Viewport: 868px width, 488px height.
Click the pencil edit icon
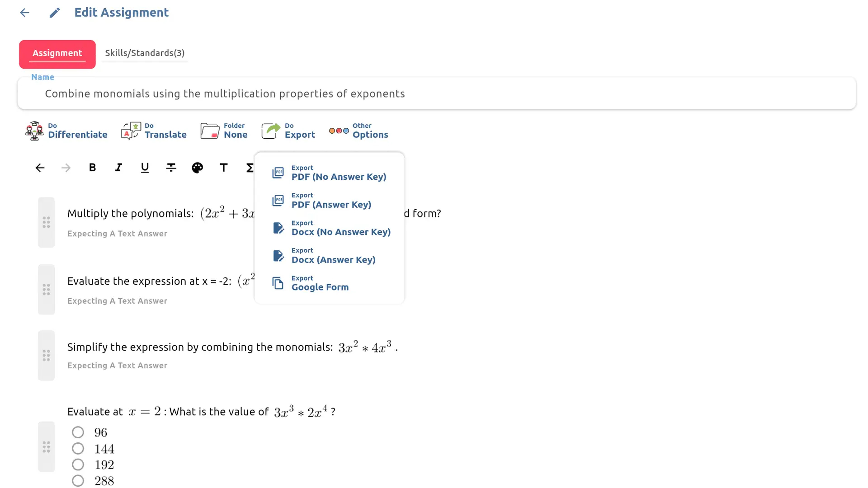tap(54, 13)
